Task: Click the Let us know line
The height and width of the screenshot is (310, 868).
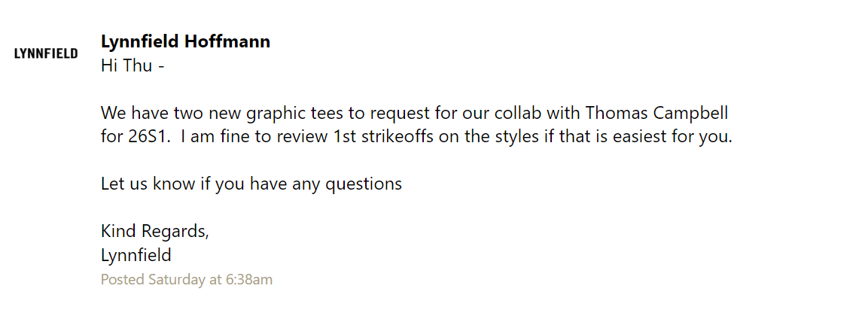Action: coord(251,184)
